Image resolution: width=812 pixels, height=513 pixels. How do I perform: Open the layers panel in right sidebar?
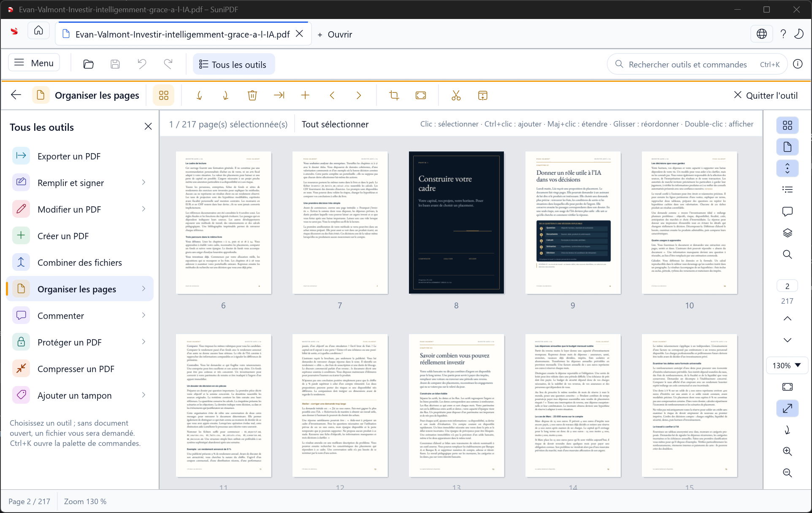tap(787, 233)
